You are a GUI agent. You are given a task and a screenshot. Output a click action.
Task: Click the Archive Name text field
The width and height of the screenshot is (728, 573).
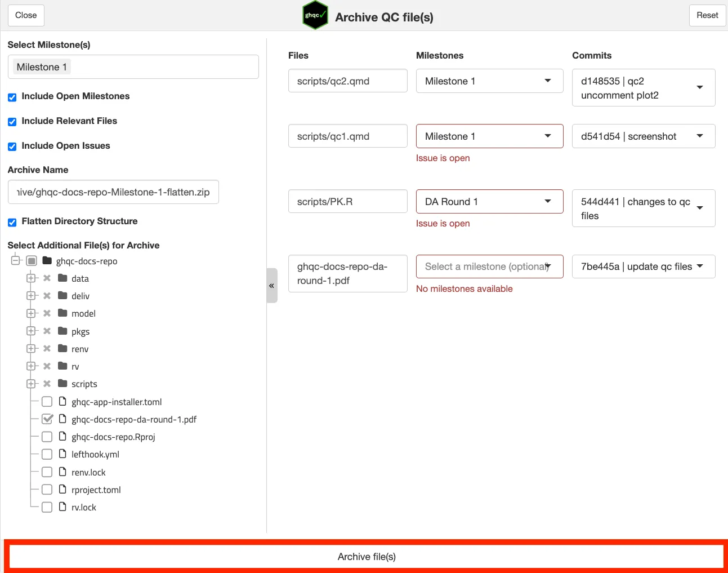point(113,192)
